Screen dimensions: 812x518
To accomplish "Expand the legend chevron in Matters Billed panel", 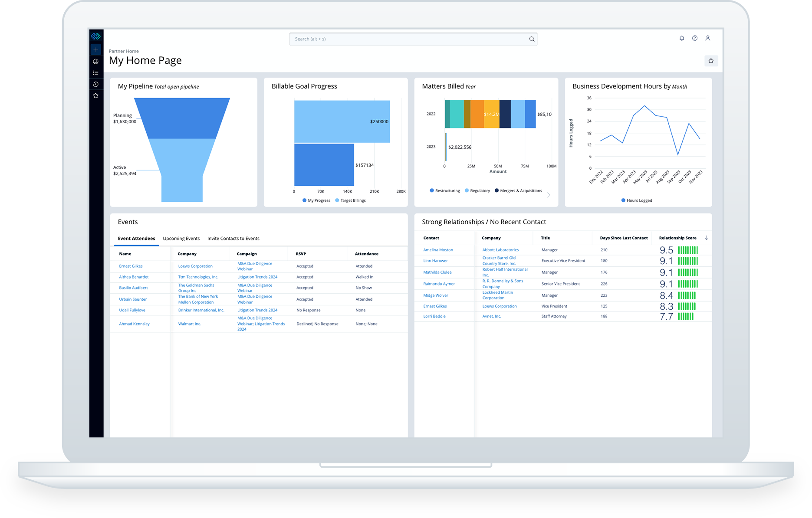I will pyautogui.click(x=549, y=195).
